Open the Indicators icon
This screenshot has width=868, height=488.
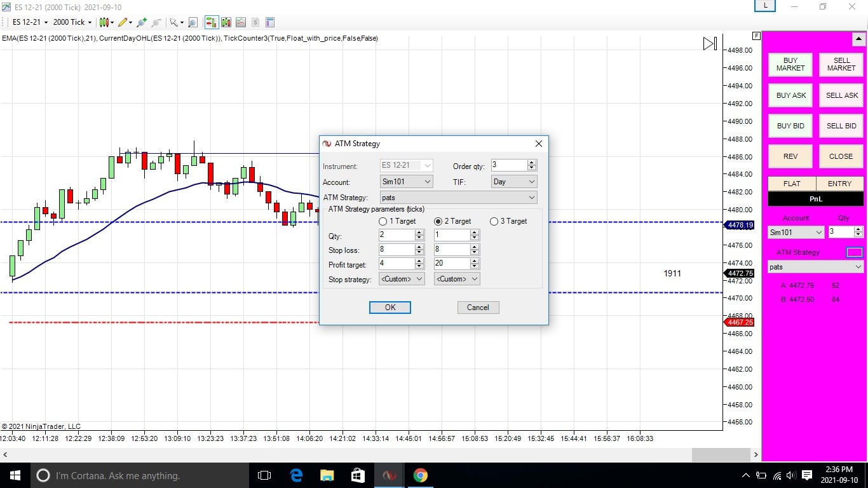tap(241, 22)
